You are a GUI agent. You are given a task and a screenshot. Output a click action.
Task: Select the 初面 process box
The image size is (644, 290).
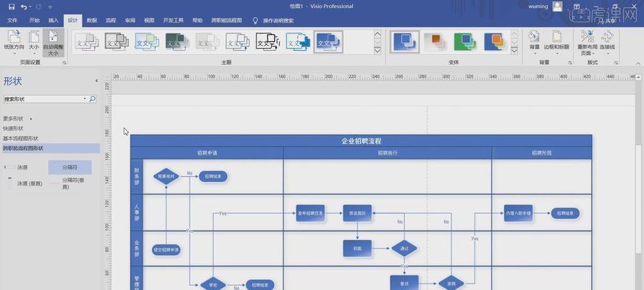[x=357, y=249]
